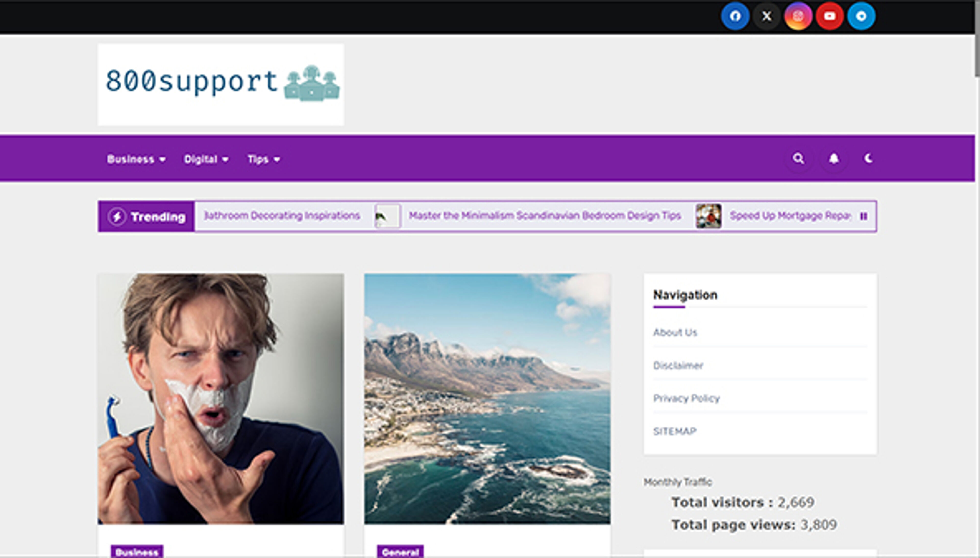The image size is (980, 558).
Task: Click the X (Twitter) icon
Action: click(766, 16)
